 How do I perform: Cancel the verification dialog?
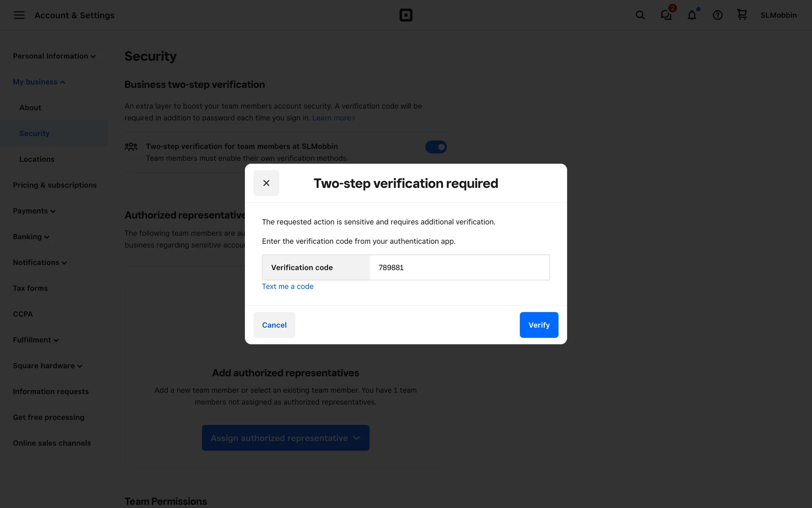pos(274,325)
